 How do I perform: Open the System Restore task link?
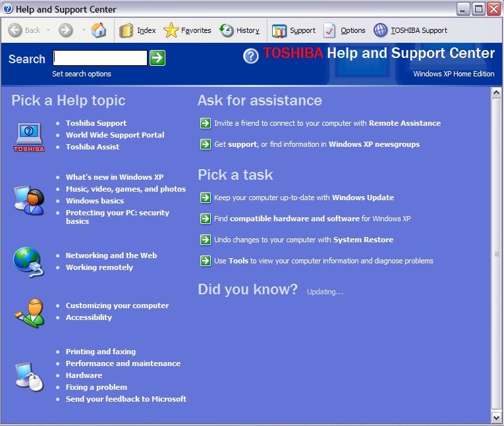click(x=363, y=240)
